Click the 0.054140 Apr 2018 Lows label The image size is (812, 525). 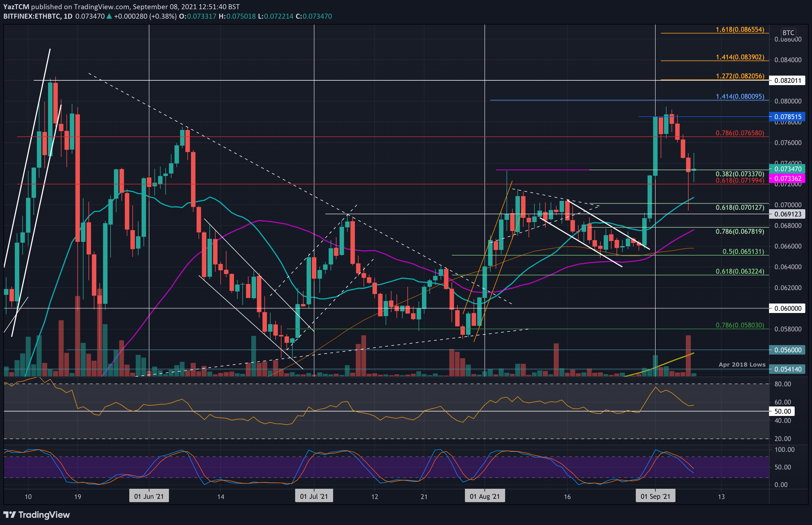[x=787, y=369]
